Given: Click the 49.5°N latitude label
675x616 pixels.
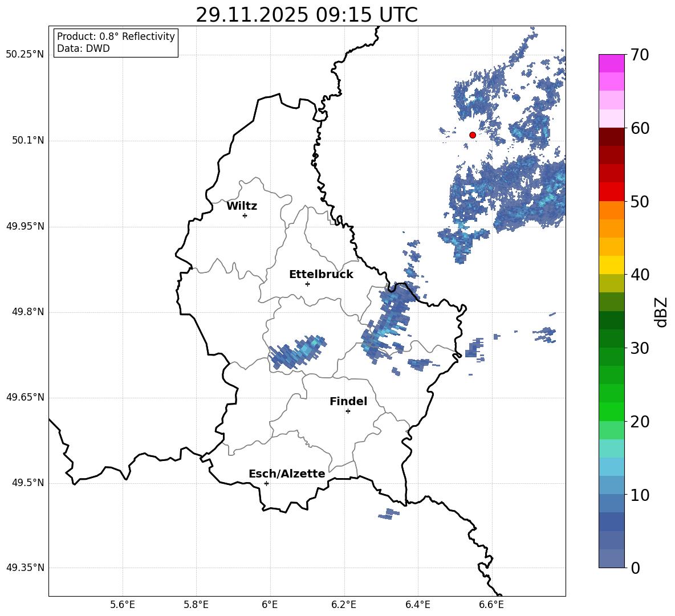Looking at the screenshot, I should (x=29, y=483).
